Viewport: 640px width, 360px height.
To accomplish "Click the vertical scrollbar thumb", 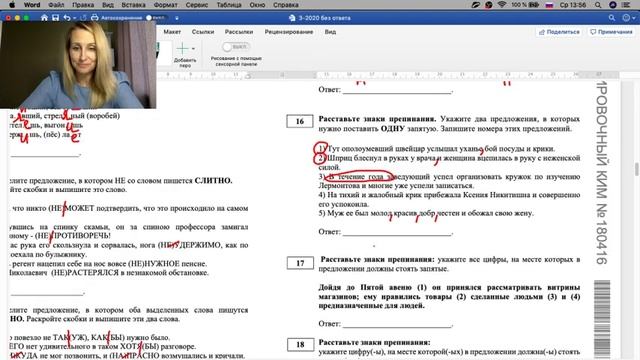I will pyautogui.click(x=636, y=169).
